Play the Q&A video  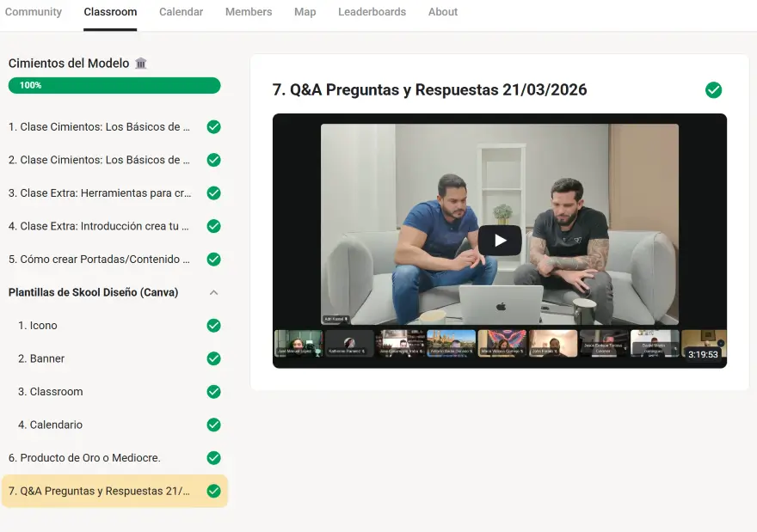pyautogui.click(x=499, y=241)
